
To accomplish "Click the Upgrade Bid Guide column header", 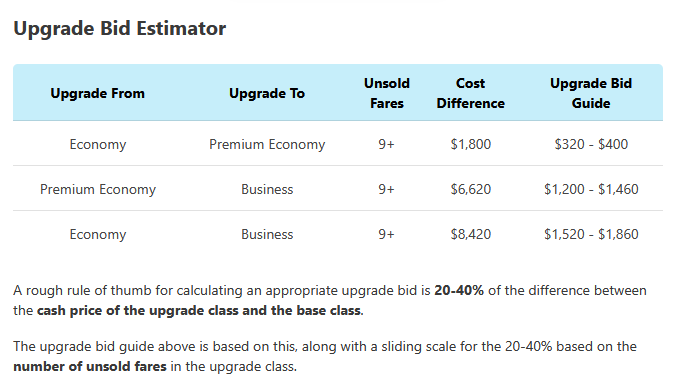I will [591, 93].
